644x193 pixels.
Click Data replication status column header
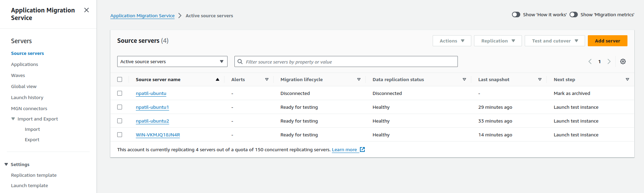pos(398,79)
